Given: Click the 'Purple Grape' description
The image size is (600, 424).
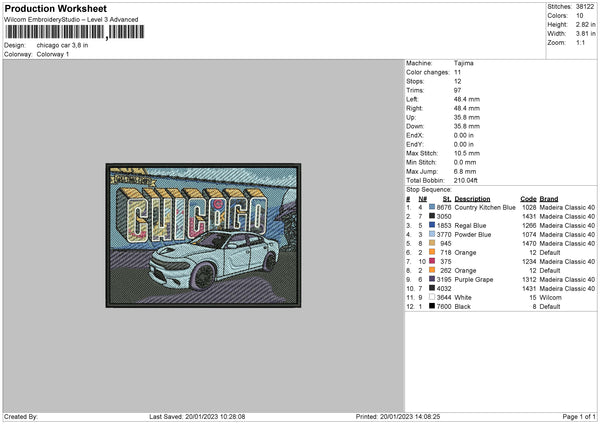Looking at the screenshot, I should pos(474,280).
